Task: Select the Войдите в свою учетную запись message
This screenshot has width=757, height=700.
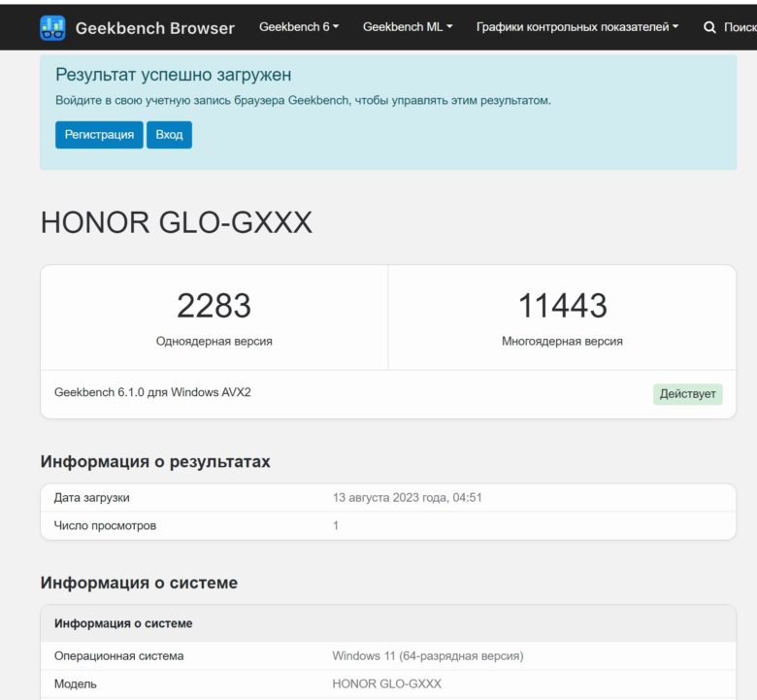Action: 303,100
